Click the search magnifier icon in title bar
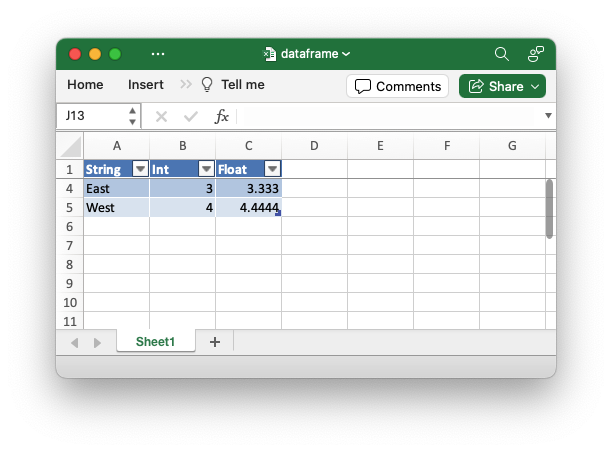The image size is (612, 452). 502,54
